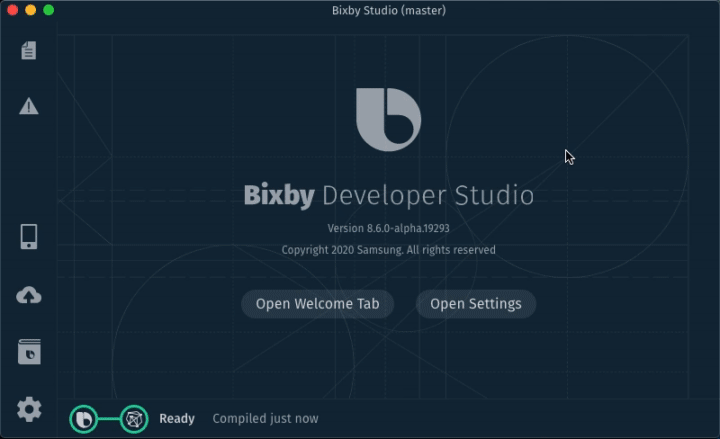Click the Bixby Studio (master) title text
Viewport: 720px width, 439px height.
389,11
